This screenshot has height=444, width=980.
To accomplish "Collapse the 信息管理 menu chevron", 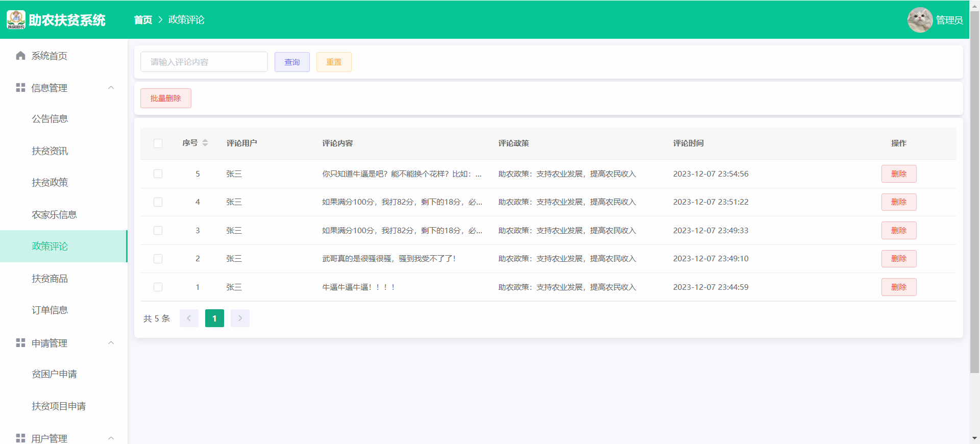I will pos(111,88).
